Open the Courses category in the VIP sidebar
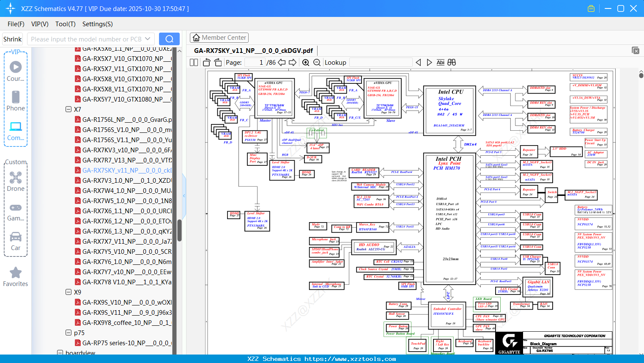 [x=16, y=71]
